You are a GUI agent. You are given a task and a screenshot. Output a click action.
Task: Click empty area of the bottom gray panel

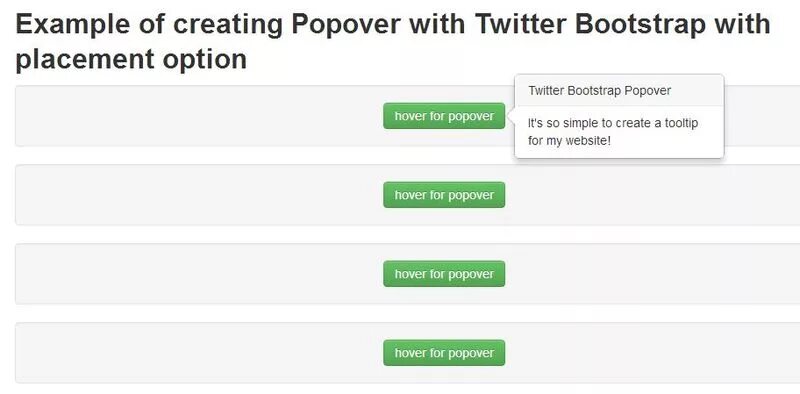[199, 353]
